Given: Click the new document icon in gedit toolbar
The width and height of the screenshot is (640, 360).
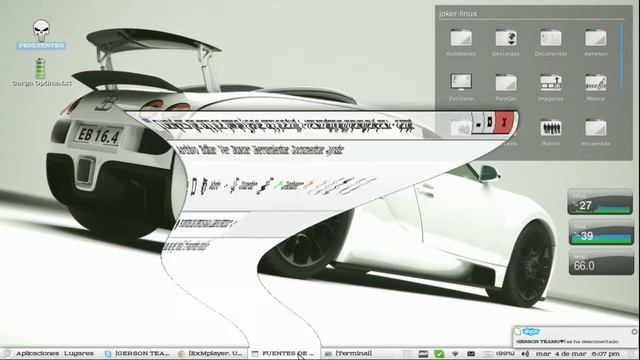Looking at the screenshot, I should [x=193, y=187].
